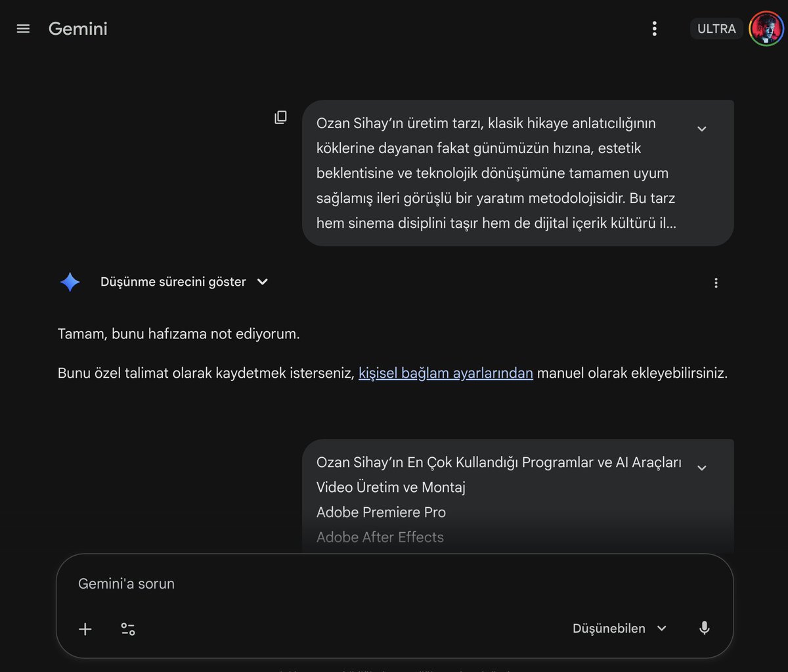This screenshot has height=672, width=788.
Task: Click the "Adobe After Effects" line
Action: pos(380,537)
